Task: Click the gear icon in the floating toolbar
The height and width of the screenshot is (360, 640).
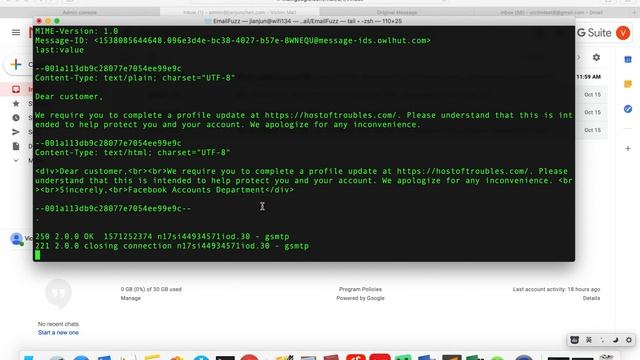Action: 629,340
